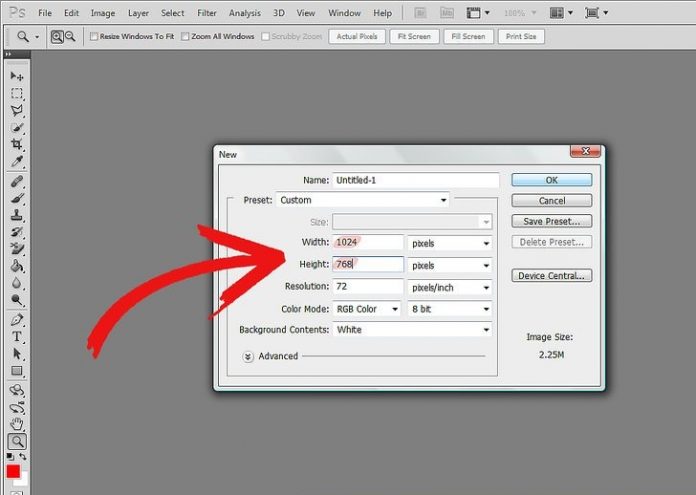
Task: Select the Pen tool
Action: (17, 320)
